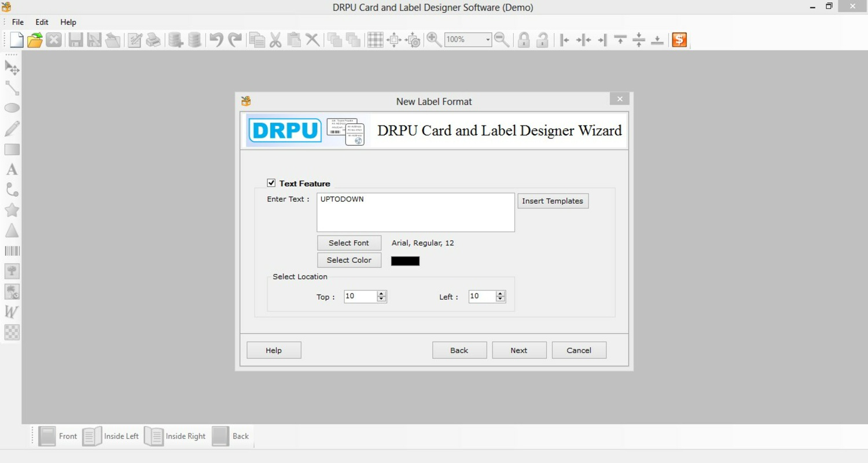Open the Edit menu
The width and height of the screenshot is (868, 463).
click(x=42, y=22)
